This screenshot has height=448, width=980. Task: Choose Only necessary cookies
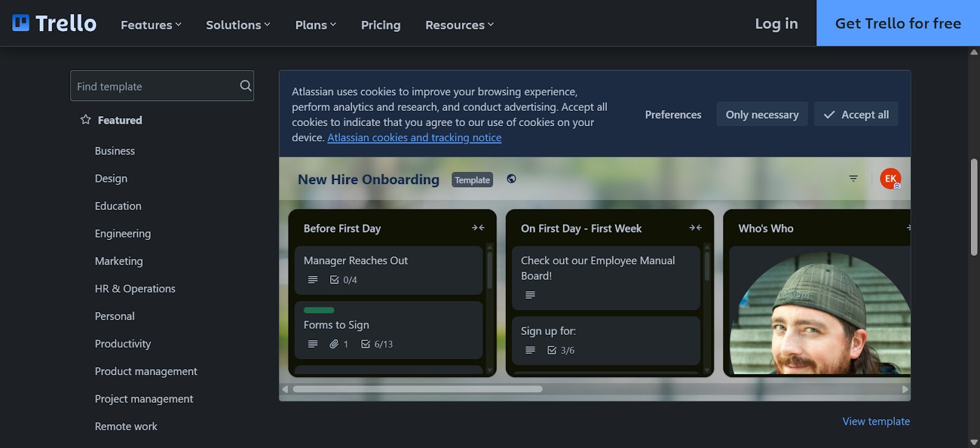[x=762, y=114]
